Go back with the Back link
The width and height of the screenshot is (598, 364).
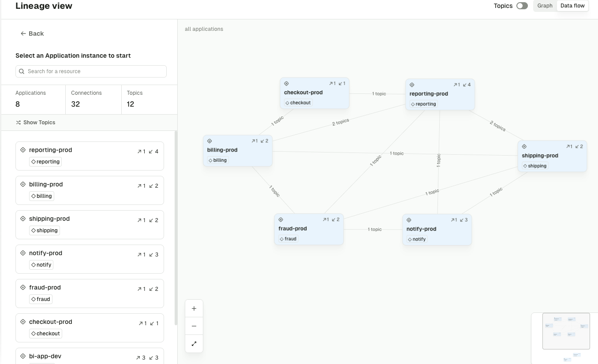point(32,33)
